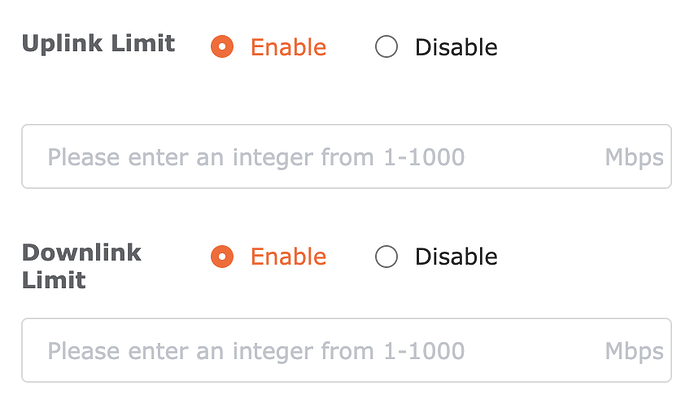Select the Enable radio for Downlink Limit
Screen dimensions: 690x416
click(x=222, y=256)
